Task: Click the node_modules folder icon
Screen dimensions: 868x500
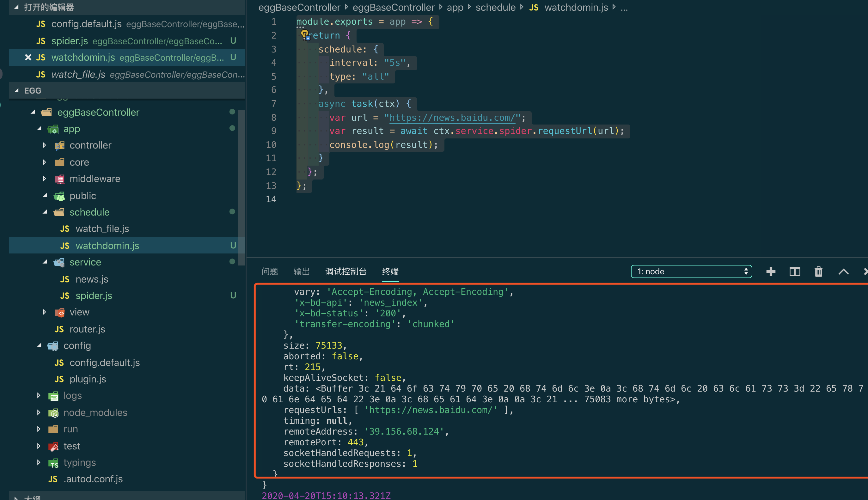Action: [53, 413]
